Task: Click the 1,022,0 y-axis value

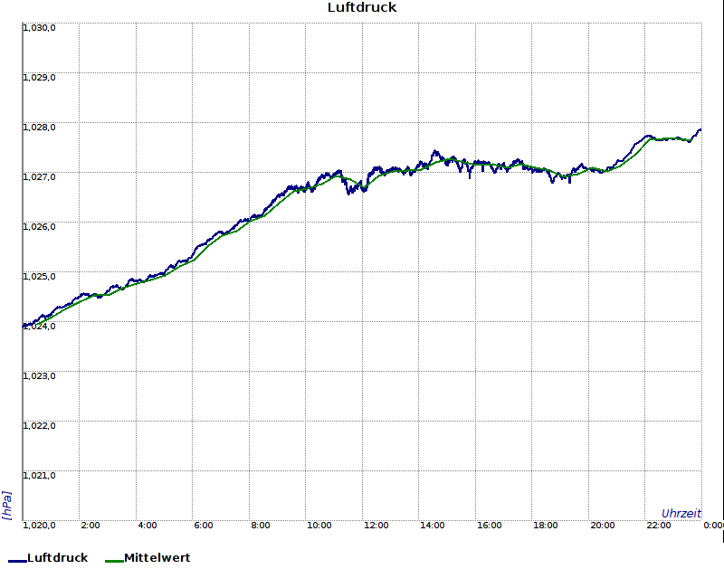Action: tap(39, 426)
